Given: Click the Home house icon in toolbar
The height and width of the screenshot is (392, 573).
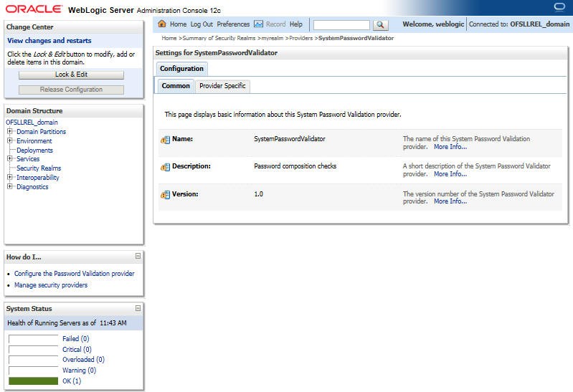Looking at the screenshot, I should coord(162,24).
